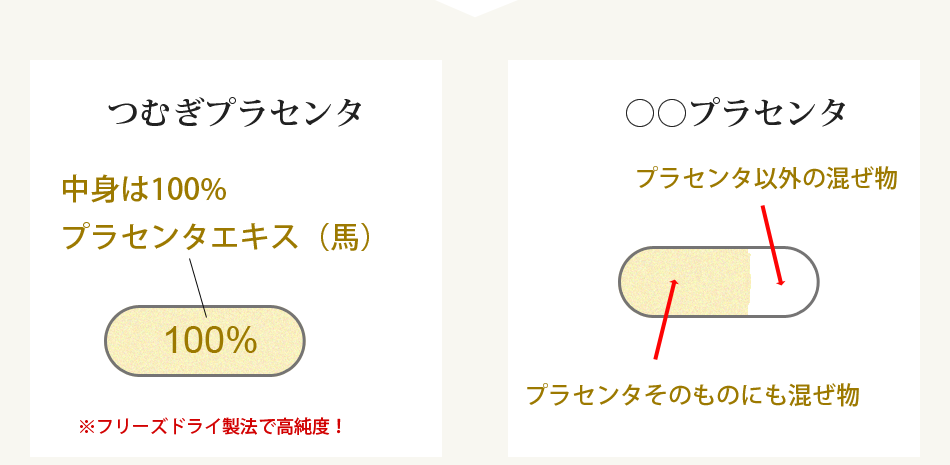Click the red arrow pointing to filled capsule part
950x465 pixels.
tap(665, 319)
